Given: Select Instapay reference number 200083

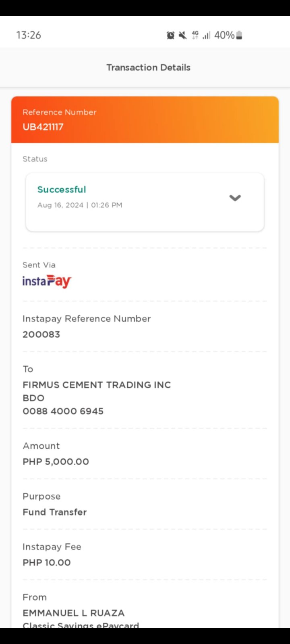Looking at the screenshot, I should coord(41,334).
